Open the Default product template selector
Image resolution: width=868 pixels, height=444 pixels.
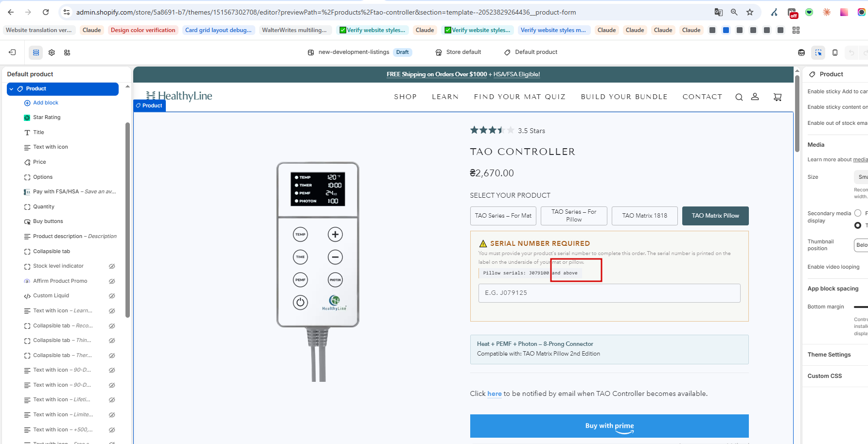pyautogui.click(x=531, y=52)
